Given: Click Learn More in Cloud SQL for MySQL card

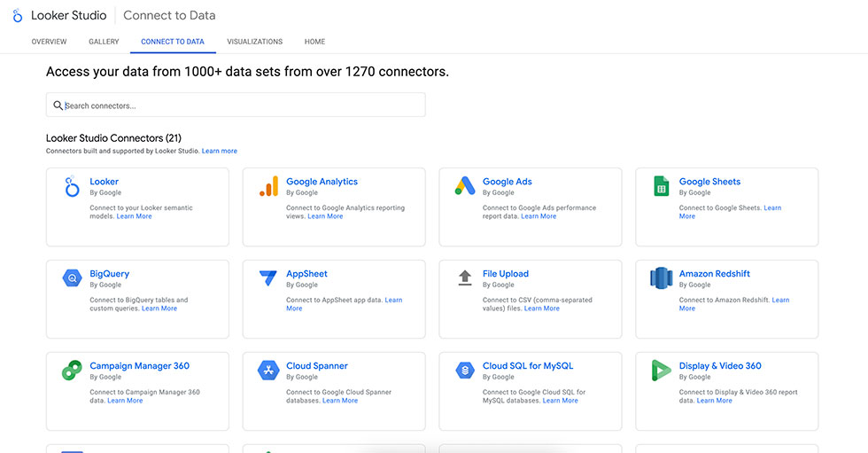Looking at the screenshot, I should point(560,401).
